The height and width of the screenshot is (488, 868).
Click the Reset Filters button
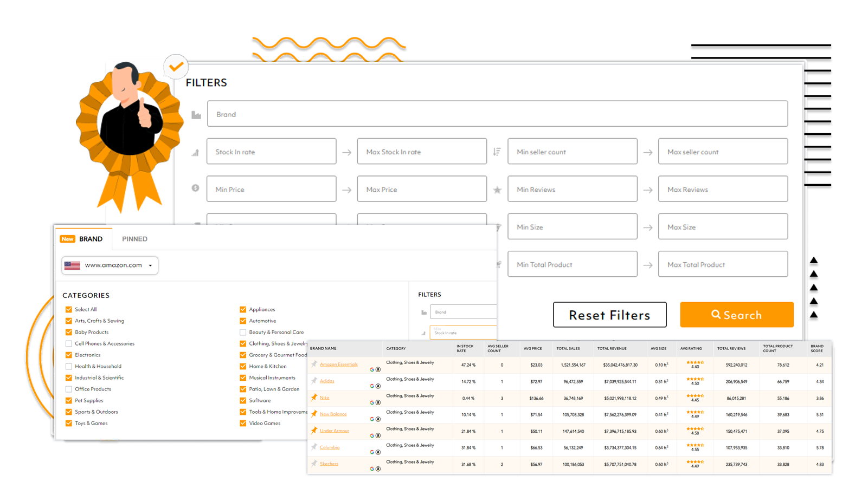(609, 315)
